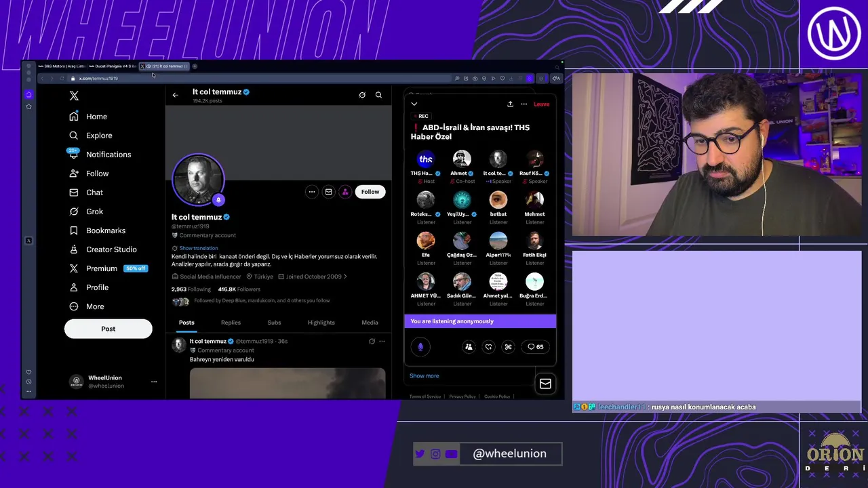
Task: Click the purple Spaces icon beside Follow
Action: 345,192
